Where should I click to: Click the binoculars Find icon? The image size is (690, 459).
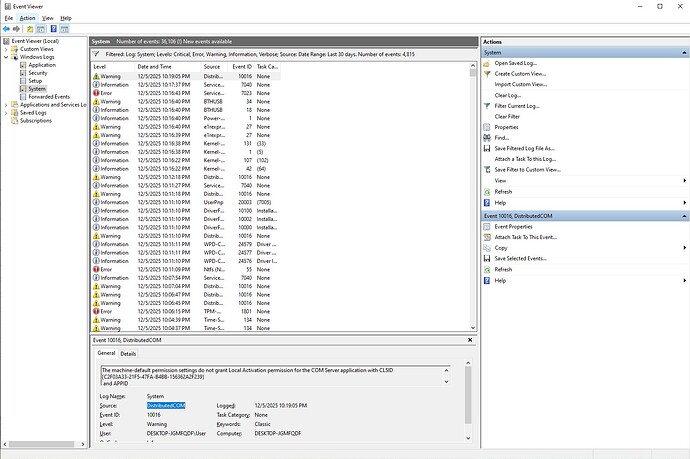(x=487, y=138)
